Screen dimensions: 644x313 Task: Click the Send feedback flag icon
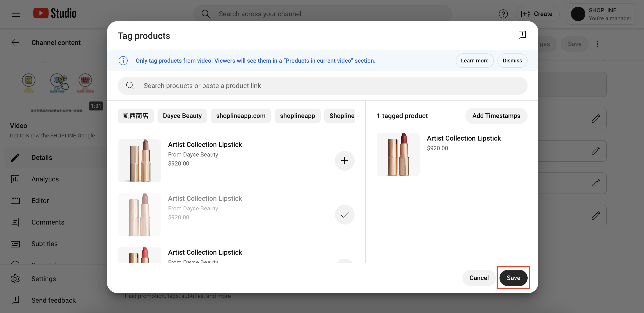(x=15, y=300)
